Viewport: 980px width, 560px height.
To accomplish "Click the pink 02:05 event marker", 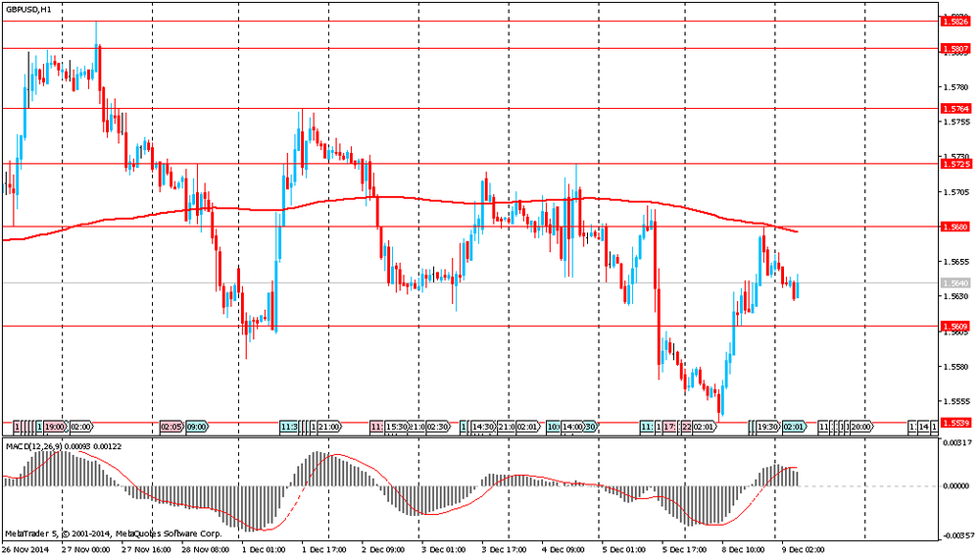I will 171,428.
